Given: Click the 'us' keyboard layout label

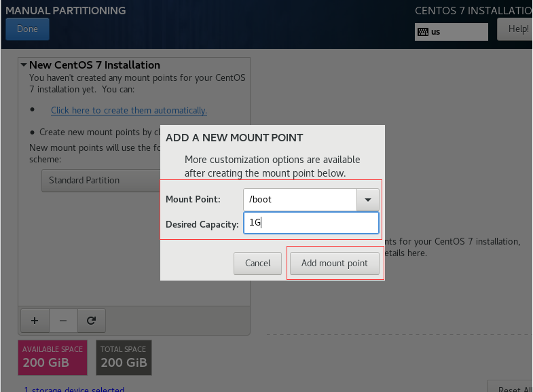Looking at the screenshot, I should coord(436,32).
